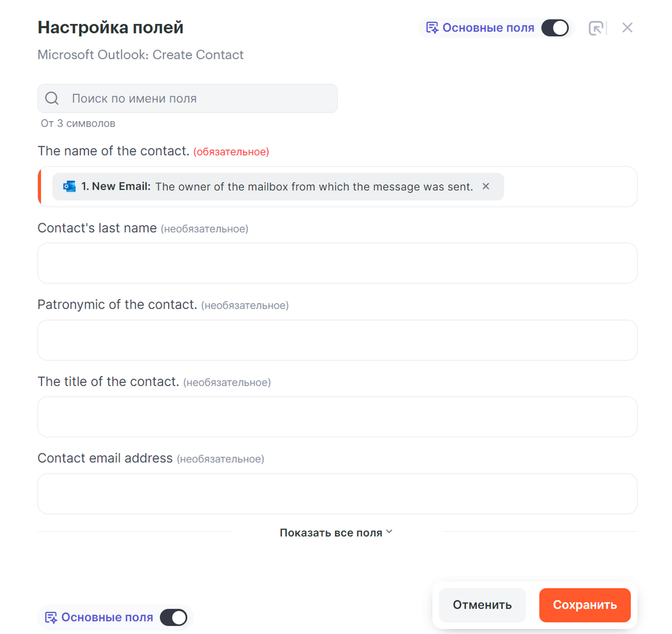The image size is (672, 634).
Task: Click the Contact email address input
Action: coord(337,494)
